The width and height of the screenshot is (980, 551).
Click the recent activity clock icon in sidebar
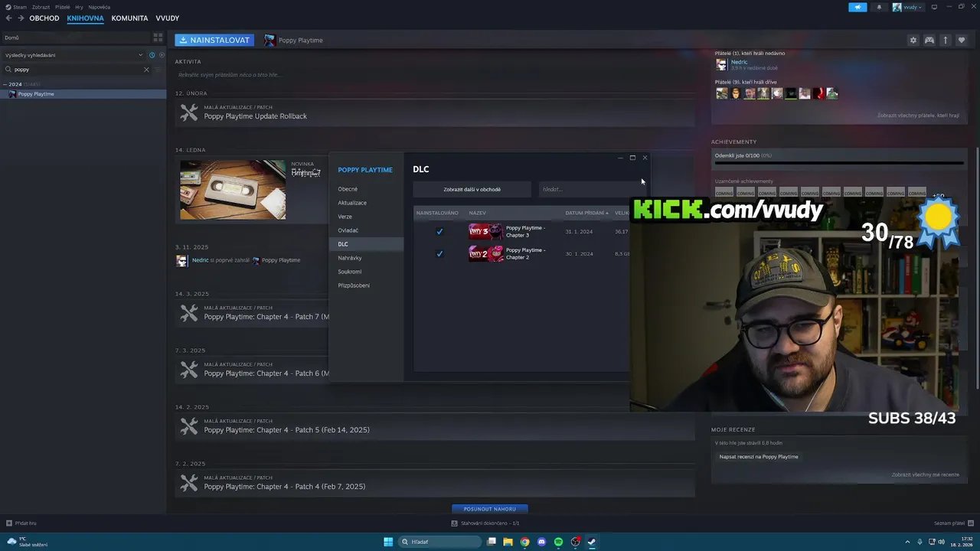pyautogui.click(x=152, y=55)
